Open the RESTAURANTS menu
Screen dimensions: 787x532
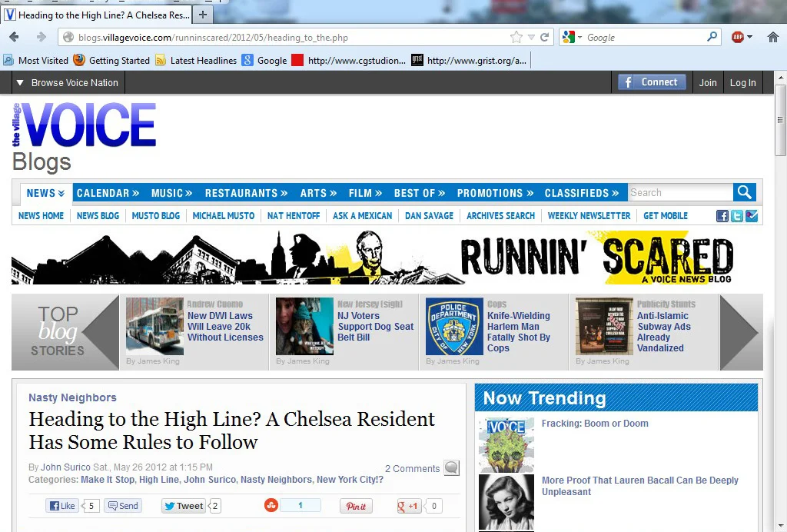(246, 193)
